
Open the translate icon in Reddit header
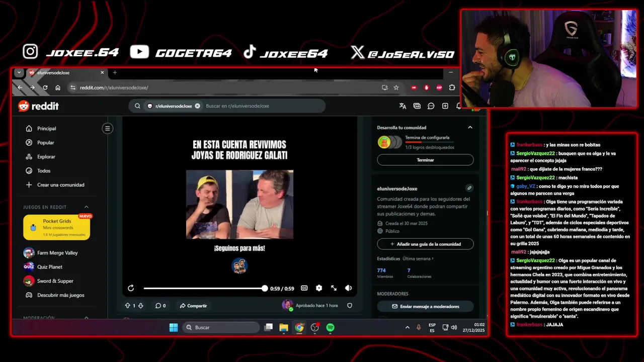pyautogui.click(x=403, y=106)
